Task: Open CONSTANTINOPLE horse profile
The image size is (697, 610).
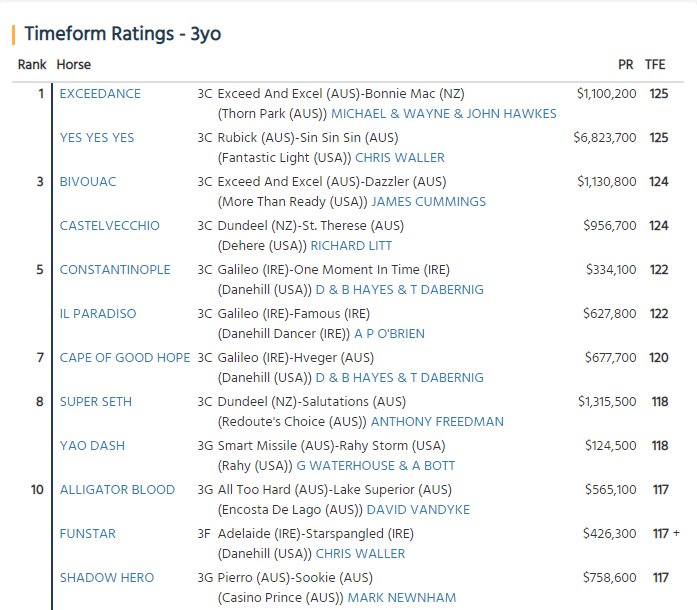Action: click(x=115, y=270)
